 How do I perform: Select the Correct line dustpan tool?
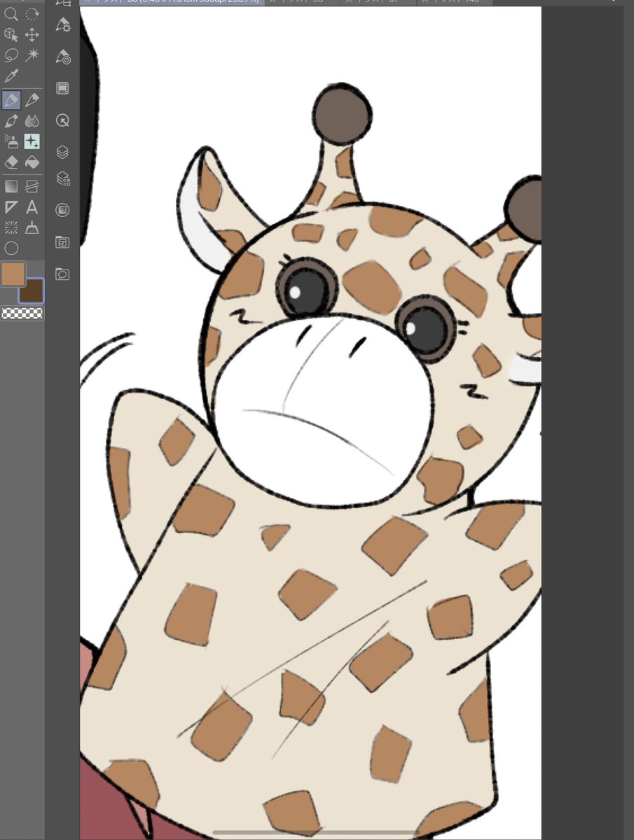(32, 227)
